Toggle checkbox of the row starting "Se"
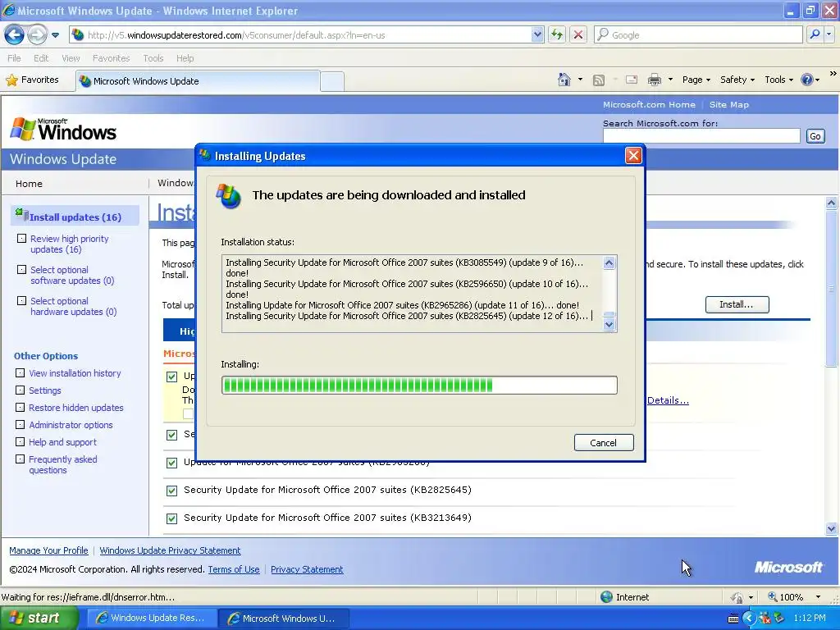This screenshot has width=840, height=630. point(171,435)
